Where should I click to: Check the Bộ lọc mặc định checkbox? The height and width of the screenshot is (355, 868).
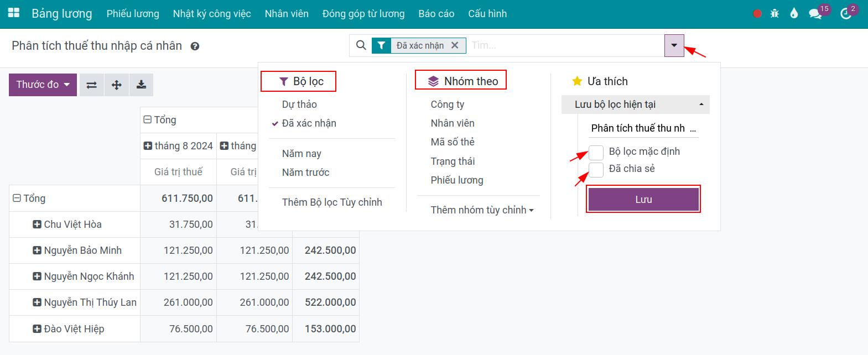[596, 152]
